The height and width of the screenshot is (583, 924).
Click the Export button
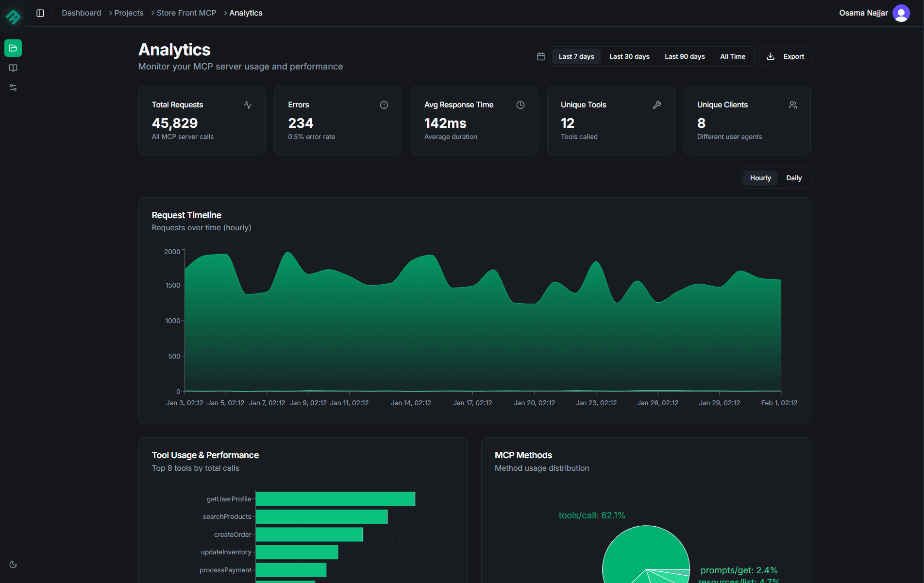click(x=785, y=56)
